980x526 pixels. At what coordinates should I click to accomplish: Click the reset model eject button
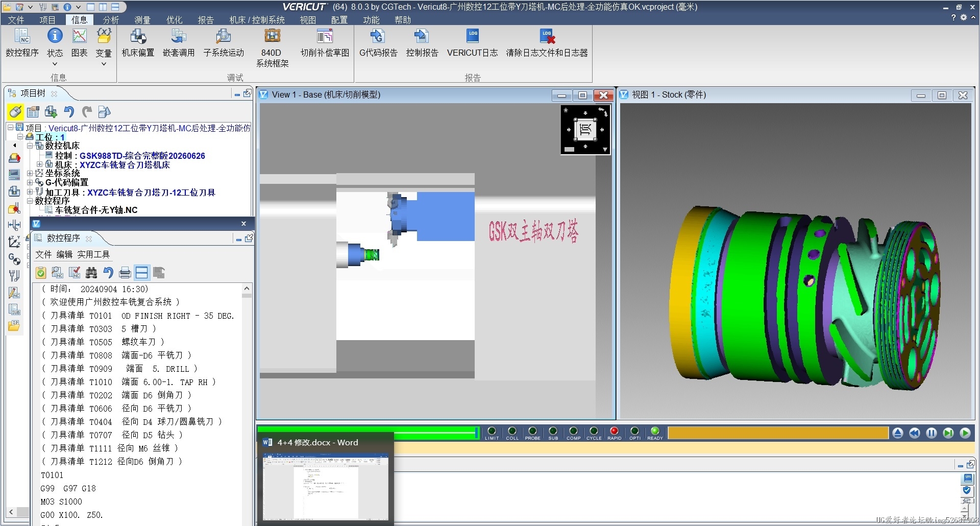click(898, 433)
